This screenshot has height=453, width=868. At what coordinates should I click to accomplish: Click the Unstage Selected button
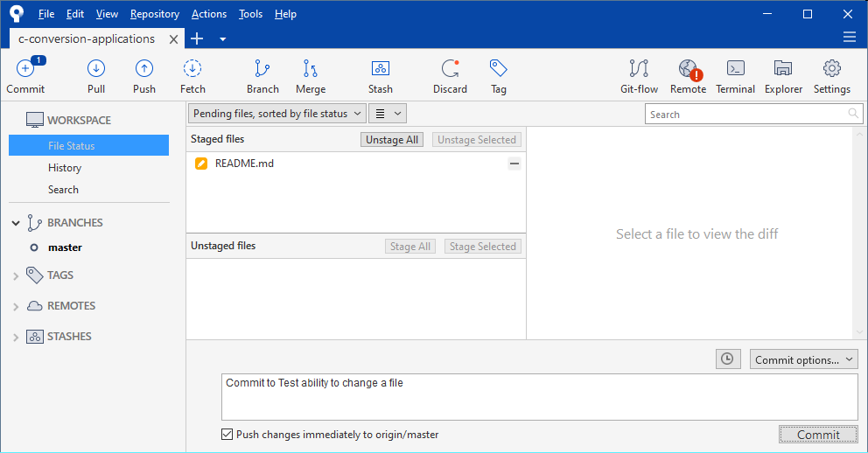pos(477,139)
